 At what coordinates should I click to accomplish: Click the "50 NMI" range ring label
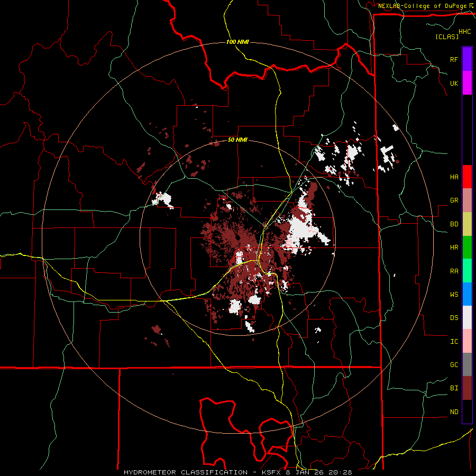click(237, 140)
